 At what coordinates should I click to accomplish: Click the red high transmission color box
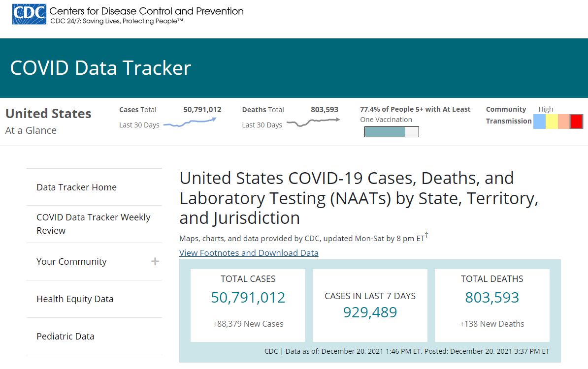[x=576, y=122]
